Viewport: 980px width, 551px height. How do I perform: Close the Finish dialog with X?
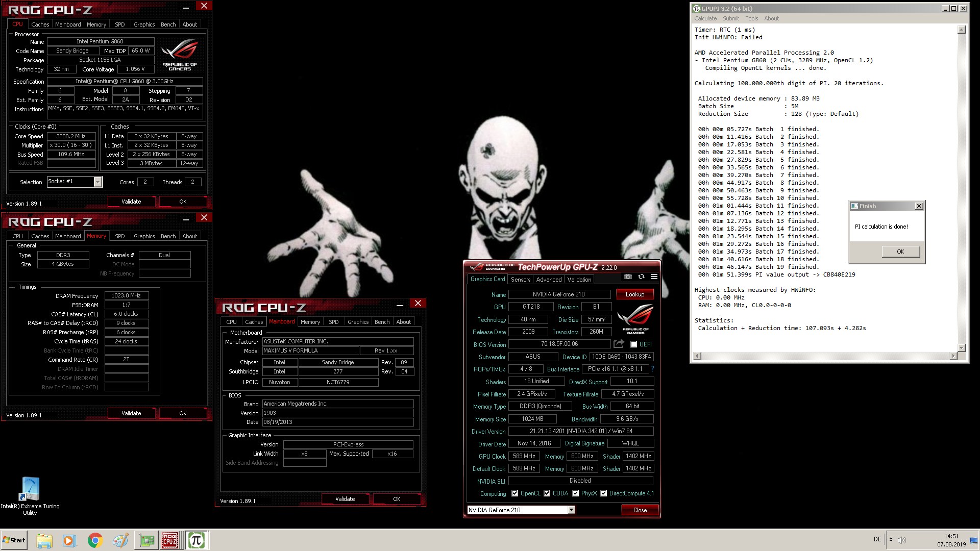coord(919,206)
